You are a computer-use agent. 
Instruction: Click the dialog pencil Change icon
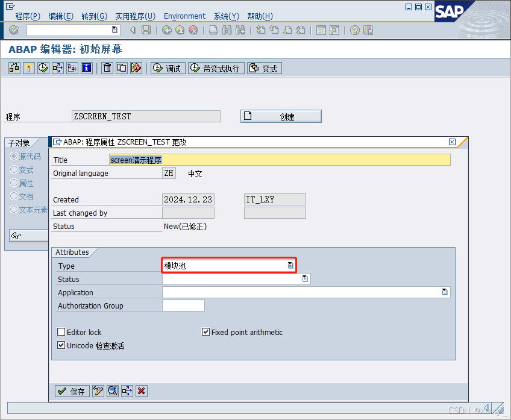[98, 391]
